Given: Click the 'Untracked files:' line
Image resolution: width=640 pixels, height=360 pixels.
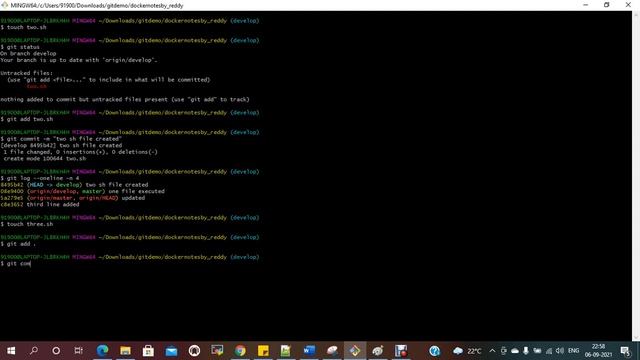Looking at the screenshot, I should [27, 73].
